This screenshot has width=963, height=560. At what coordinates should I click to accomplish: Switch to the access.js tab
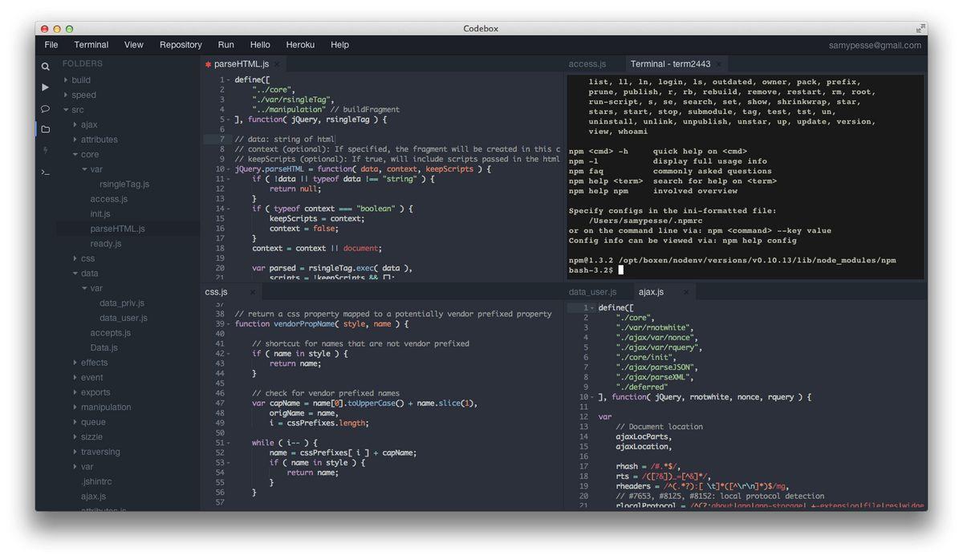(x=587, y=64)
